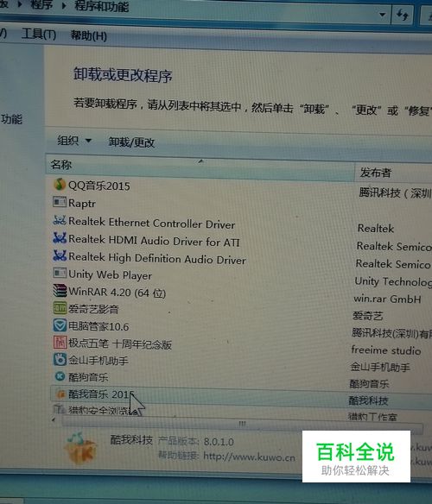This screenshot has width=432, height=504.
Task: Click publisher 爱奇艺 cell
Action: (x=367, y=316)
